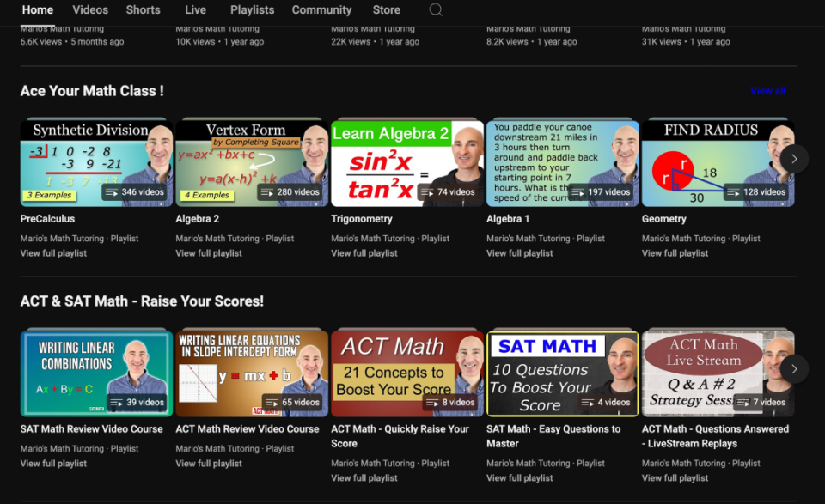The width and height of the screenshot is (825, 504).
Task: Open the PreCalculus playlist thumbnail
Action: tap(96, 163)
